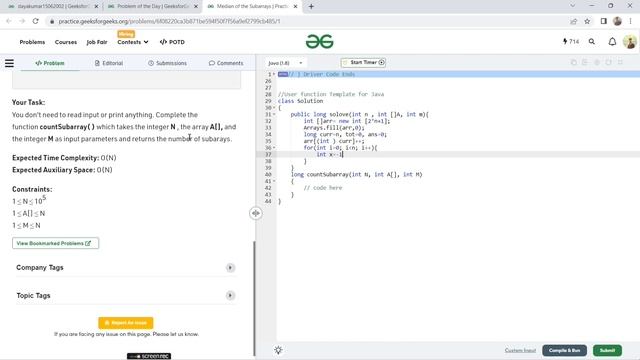The width and height of the screenshot is (640, 360).
Task: Click the 'Your Task:' heading
Action: (29, 102)
